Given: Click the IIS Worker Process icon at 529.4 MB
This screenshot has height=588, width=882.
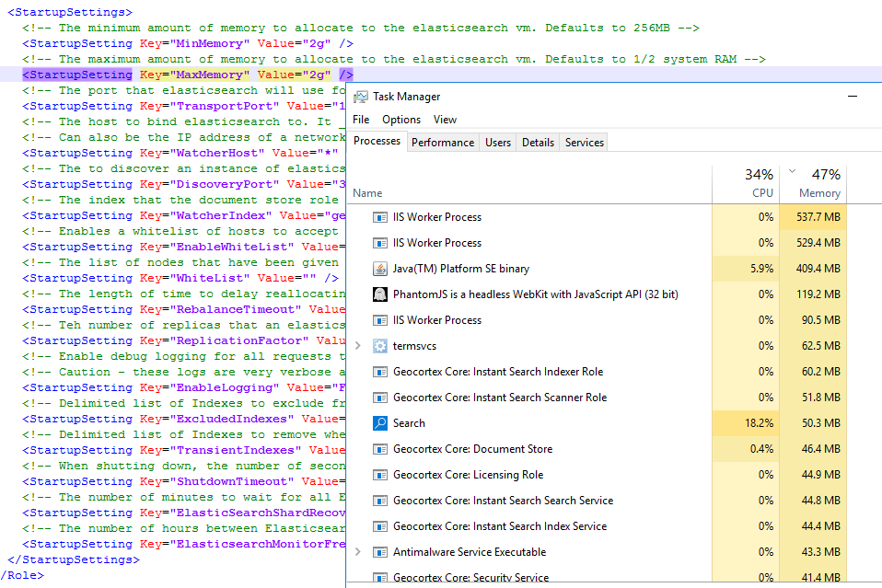Looking at the screenshot, I should pos(380,243).
